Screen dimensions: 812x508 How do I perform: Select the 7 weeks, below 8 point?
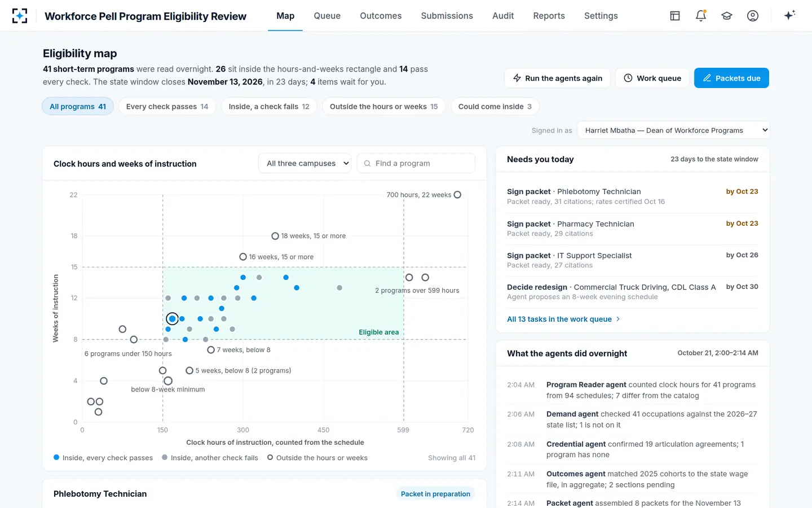tap(211, 350)
